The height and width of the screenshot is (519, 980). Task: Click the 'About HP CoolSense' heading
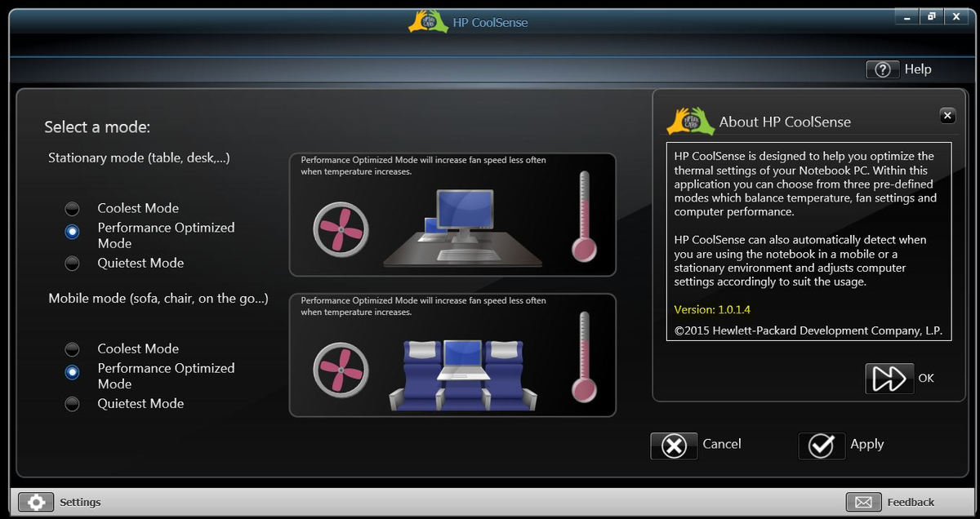click(x=785, y=122)
